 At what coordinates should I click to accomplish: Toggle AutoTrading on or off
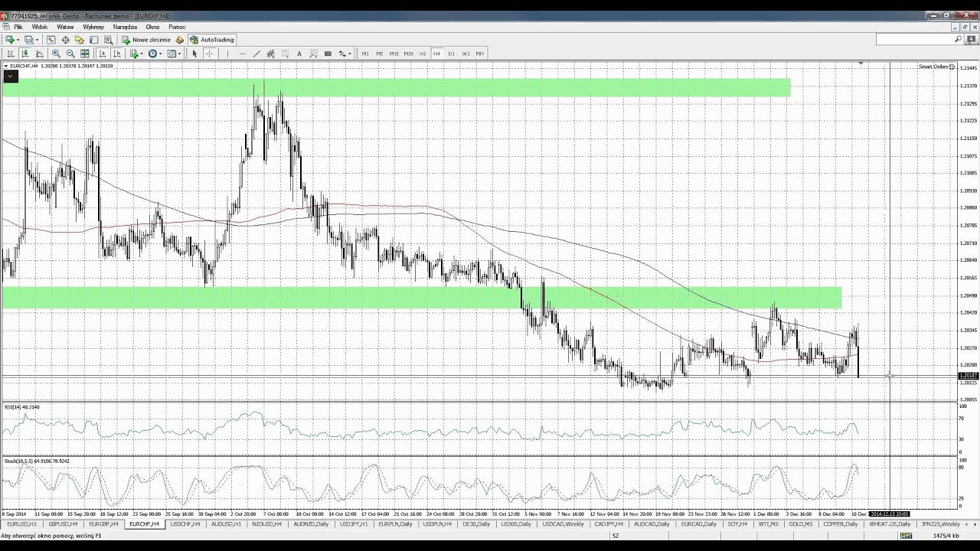(212, 40)
